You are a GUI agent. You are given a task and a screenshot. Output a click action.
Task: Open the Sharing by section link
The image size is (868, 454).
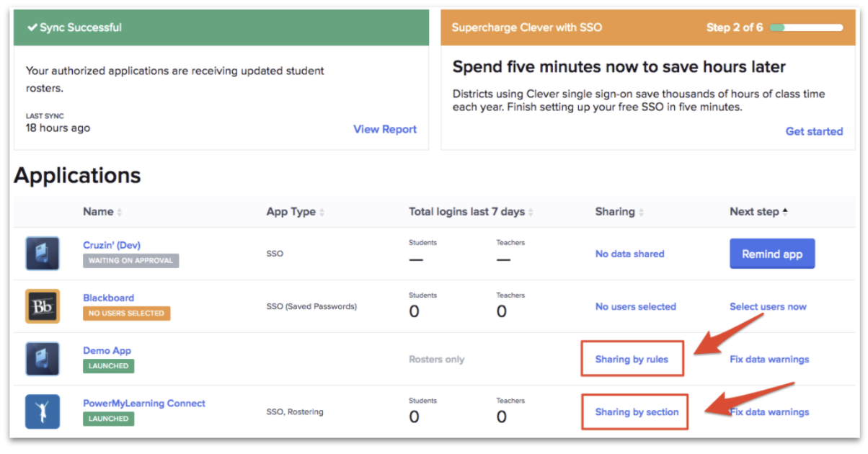[x=637, y=412]
